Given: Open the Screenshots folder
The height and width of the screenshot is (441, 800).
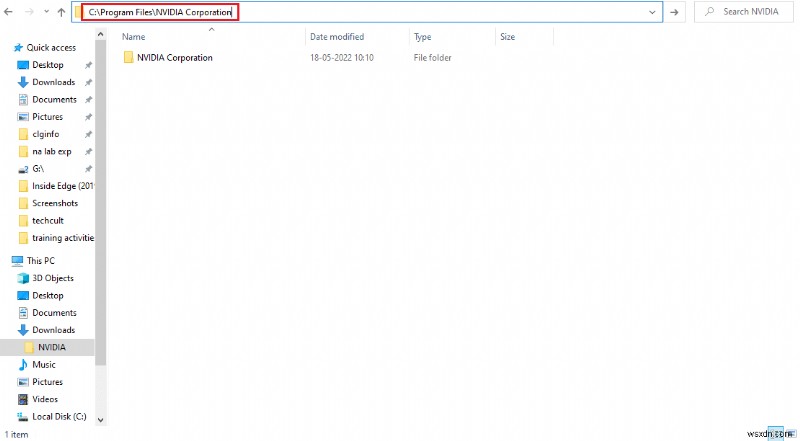Looking at the screenshot, I should 55,203.
